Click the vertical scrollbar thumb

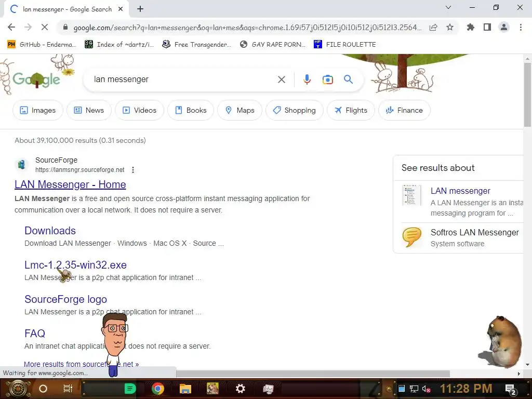point(527,95)
